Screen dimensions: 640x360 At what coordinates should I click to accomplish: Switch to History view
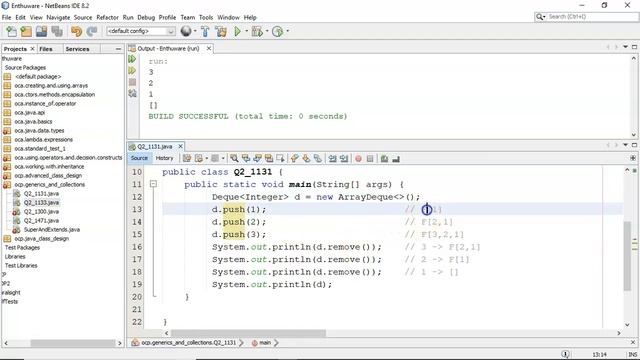point(164,158)
